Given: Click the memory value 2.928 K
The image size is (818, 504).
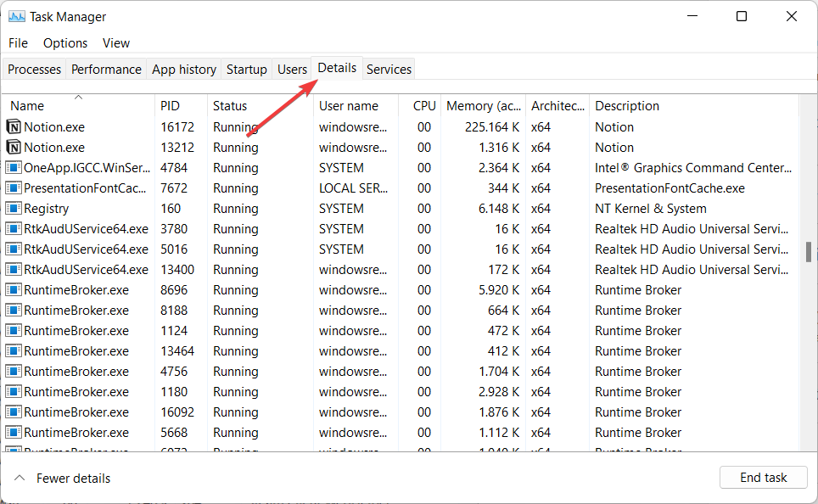Looking at the screenshot, I should point(499,391).
